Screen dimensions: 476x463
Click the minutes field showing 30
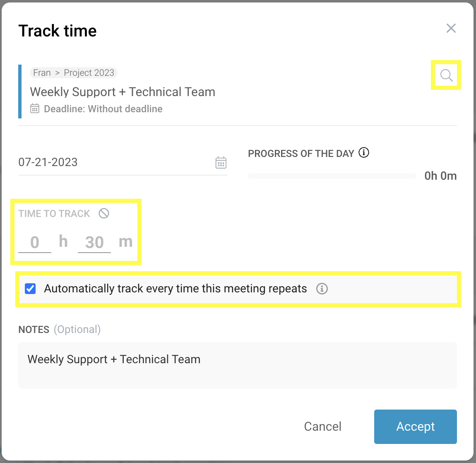tap(94, 242)
